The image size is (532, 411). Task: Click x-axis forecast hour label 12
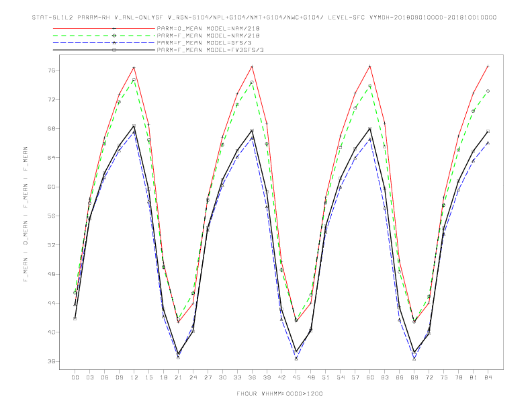click(134, 377)
